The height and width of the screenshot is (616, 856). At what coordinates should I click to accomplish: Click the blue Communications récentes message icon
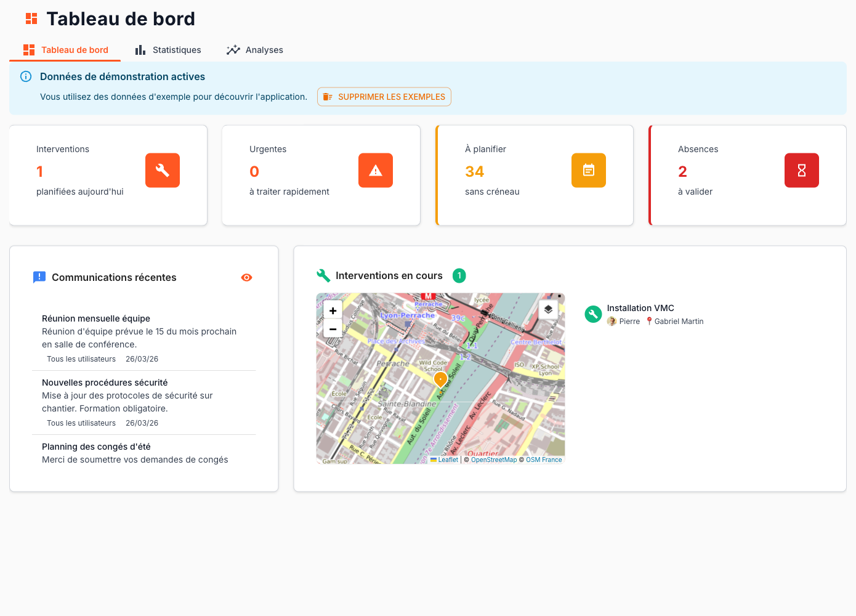[x=39, y=277]
